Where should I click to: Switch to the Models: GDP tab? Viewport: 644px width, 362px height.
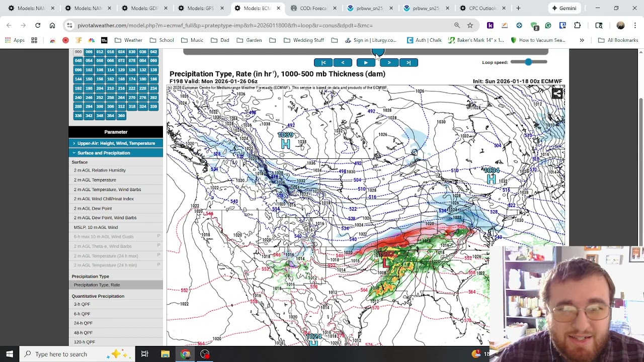click(x=144, y=8)
